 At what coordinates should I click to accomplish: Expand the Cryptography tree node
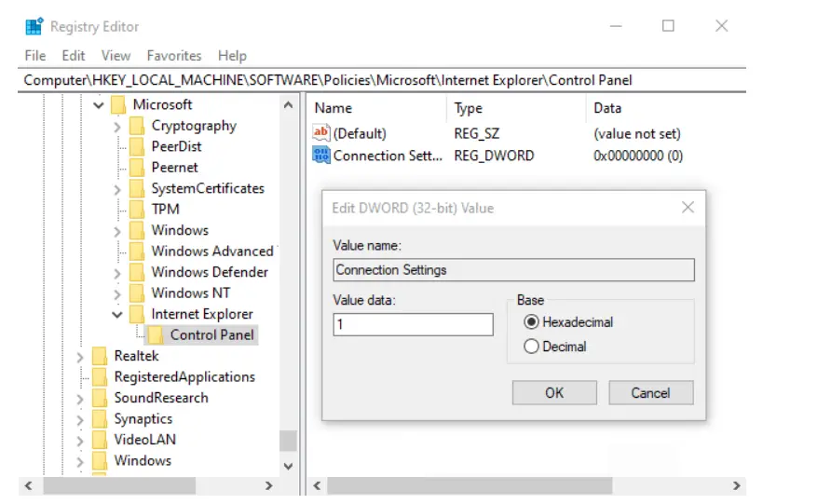click(x=117, y=126)
